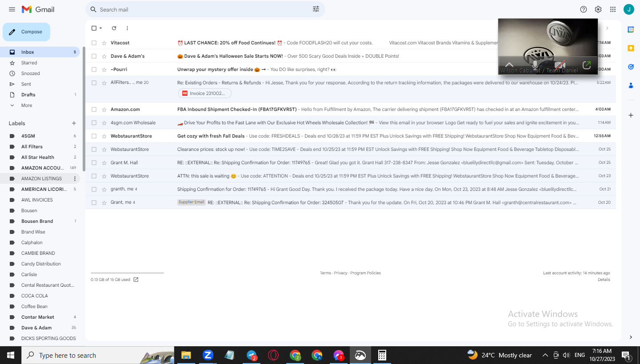
Task: Select the AllFilters email checkbox
Action: tap(94, 83)
